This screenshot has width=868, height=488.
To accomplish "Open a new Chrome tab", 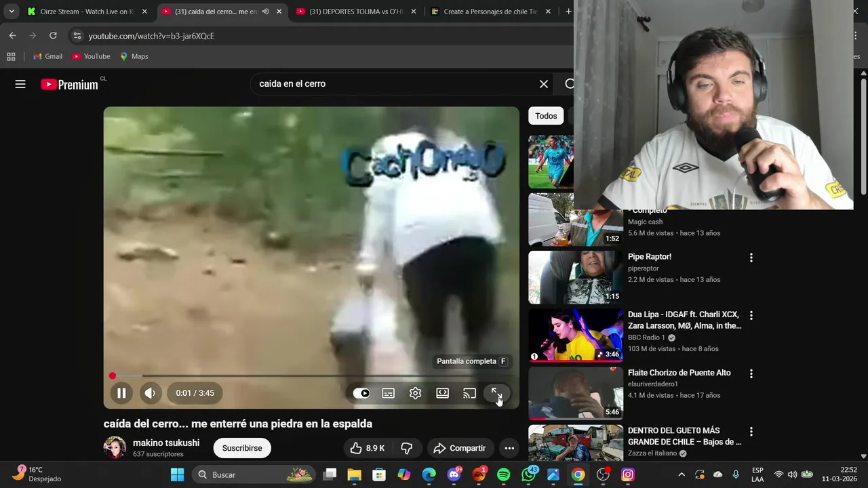I will coord(568,12).
